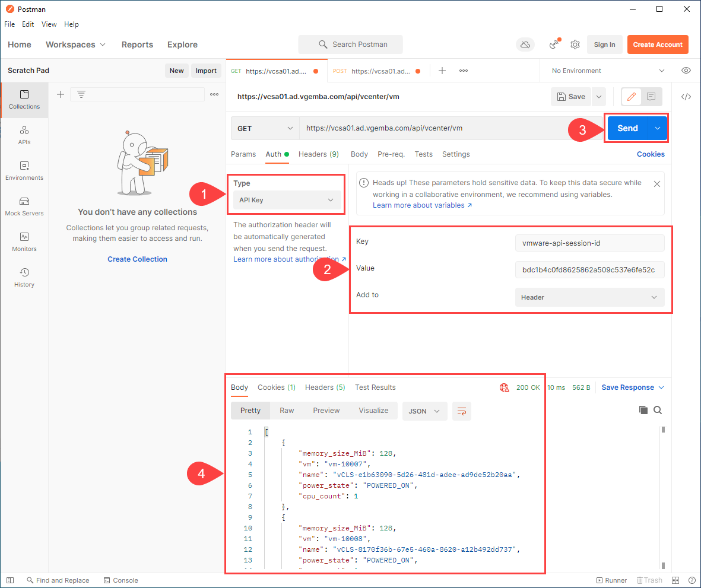Open Learn more about variables link

[x=422, y=205]
